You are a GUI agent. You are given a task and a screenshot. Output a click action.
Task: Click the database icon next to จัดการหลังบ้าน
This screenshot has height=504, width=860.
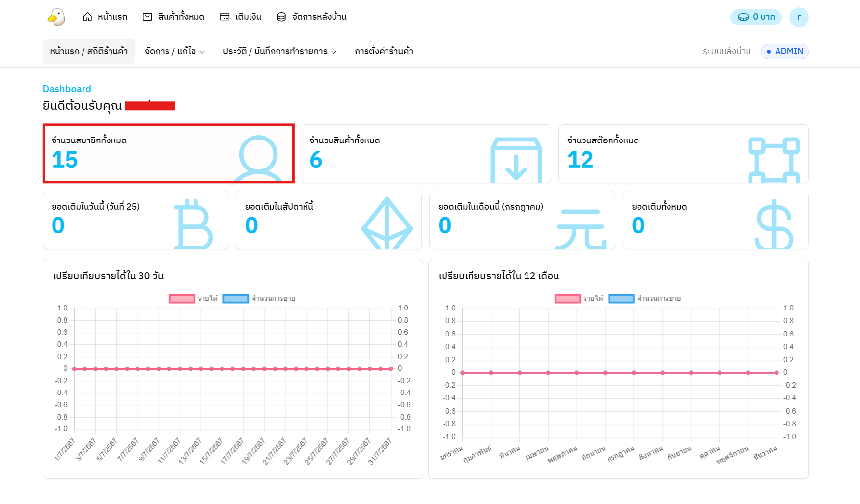(281, 17)
